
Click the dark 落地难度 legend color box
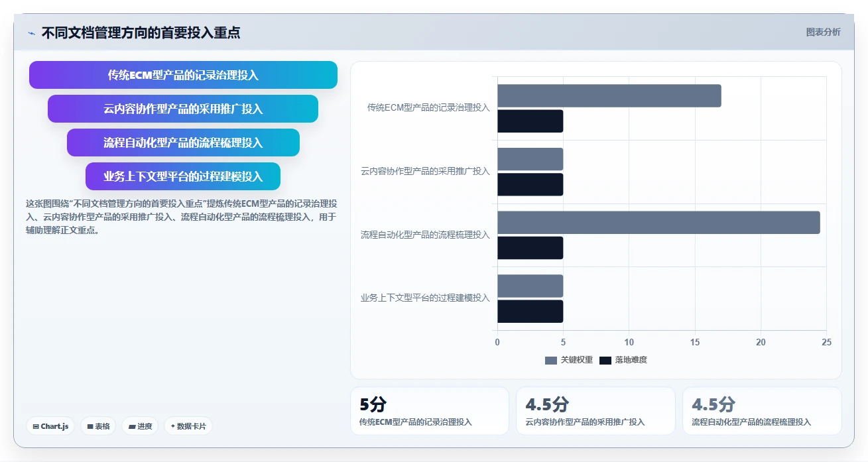click(x=605, y=360)
